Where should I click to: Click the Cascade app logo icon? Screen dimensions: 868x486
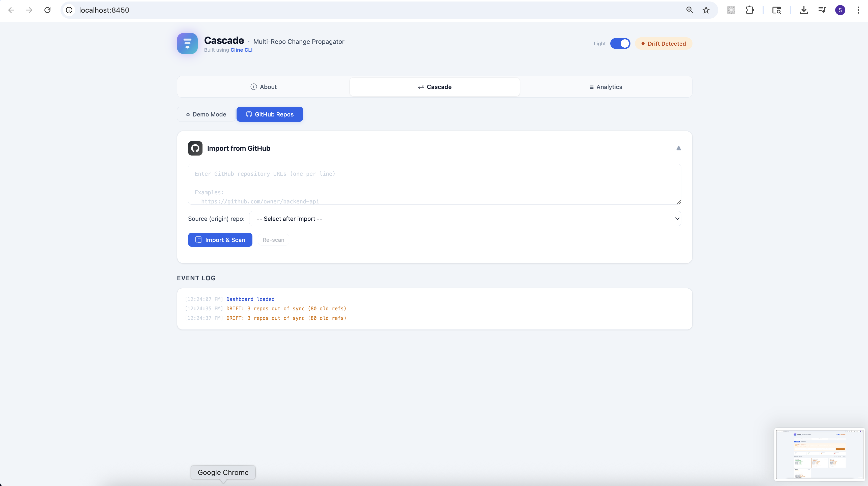(x=187, y=43)
